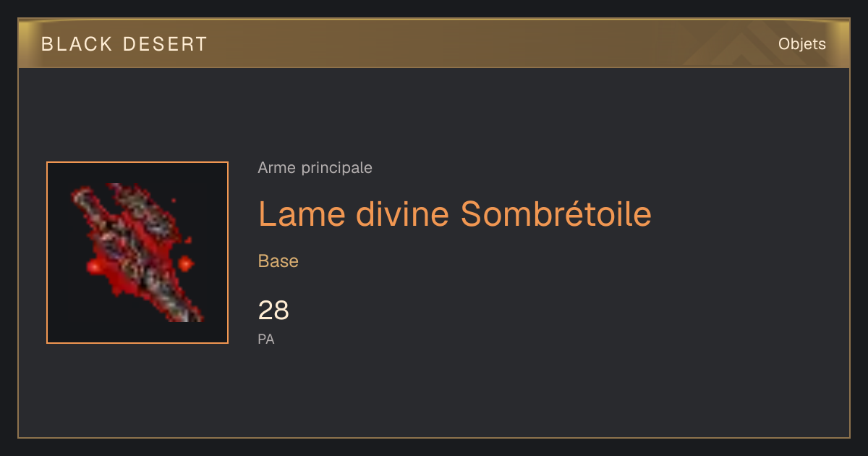
Task: Click the word BLACK in the header
Action: (77, 44)
